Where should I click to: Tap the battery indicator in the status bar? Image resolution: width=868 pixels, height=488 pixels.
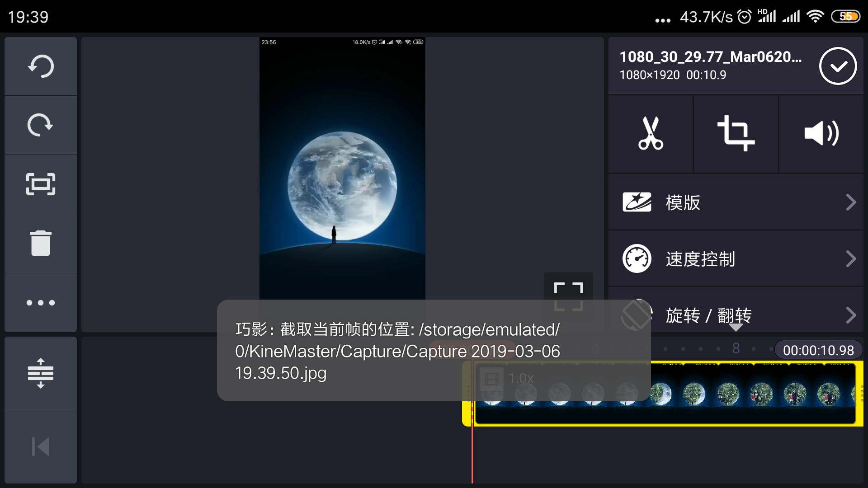coord(846,17)
